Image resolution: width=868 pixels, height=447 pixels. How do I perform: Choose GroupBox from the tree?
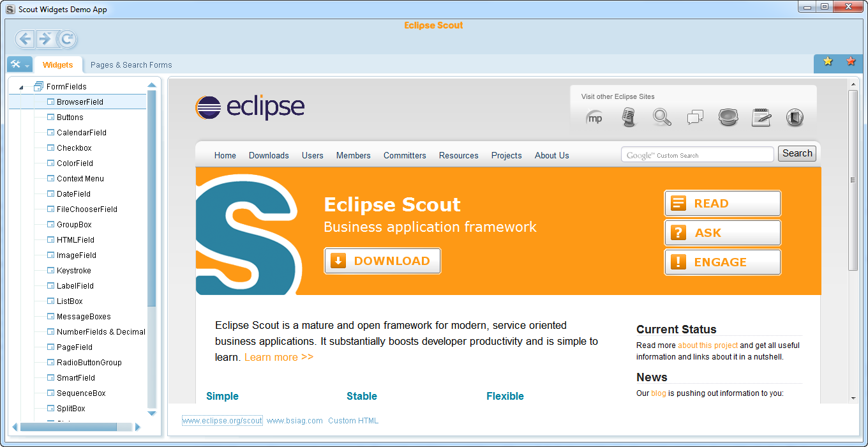point(74,224)
